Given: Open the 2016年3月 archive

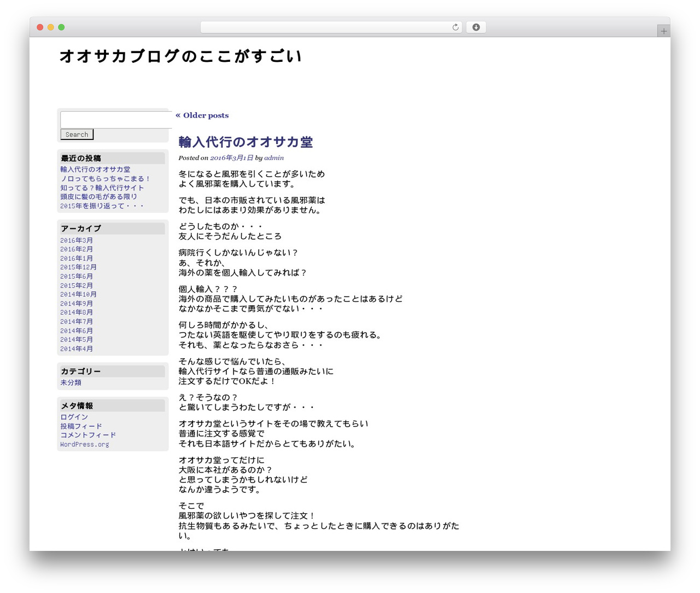Looking at the screenshot, I should pos(77,241).
